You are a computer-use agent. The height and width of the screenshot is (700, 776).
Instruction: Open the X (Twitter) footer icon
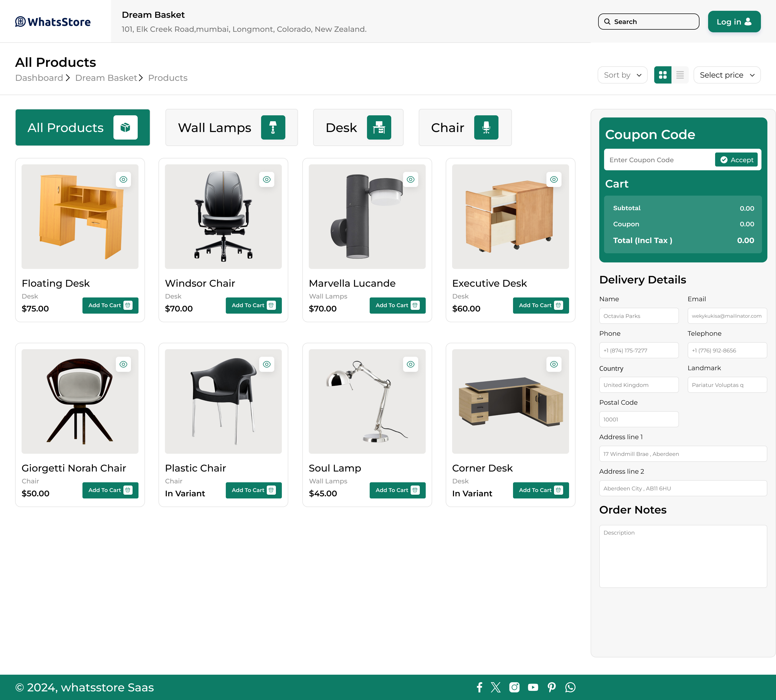pyautogui.click(x=496, y=687)
